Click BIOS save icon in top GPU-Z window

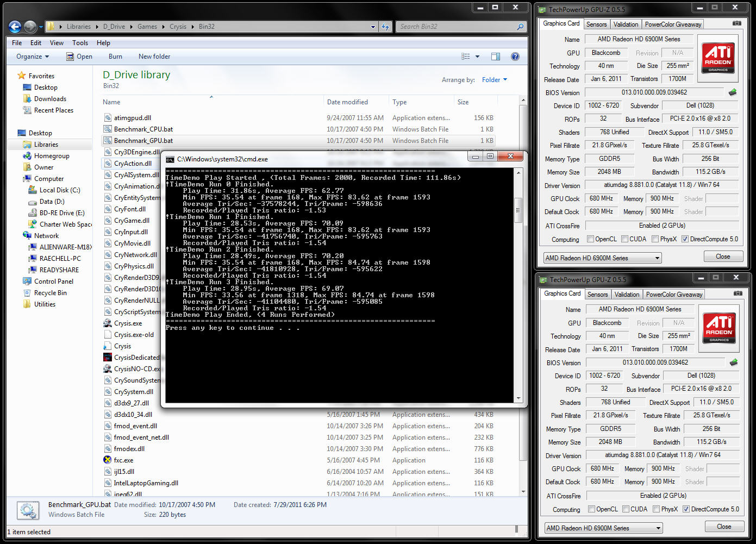tap(733, 92)
